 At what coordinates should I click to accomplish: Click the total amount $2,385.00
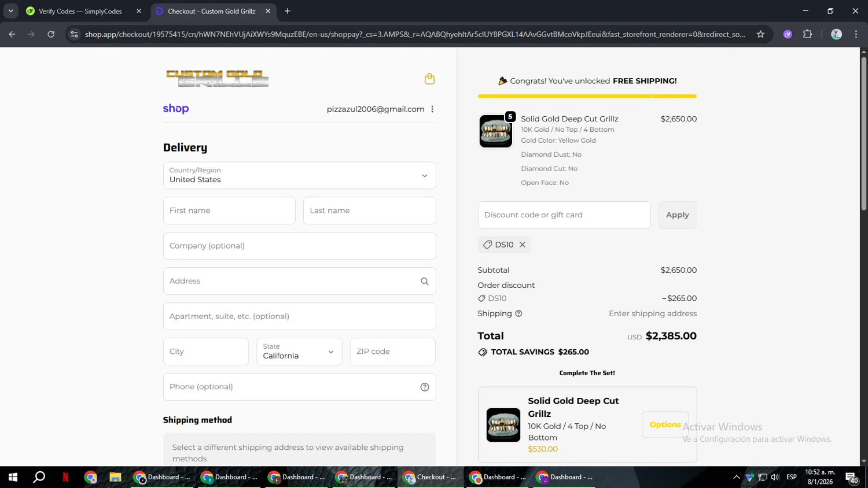click(671, 337)
